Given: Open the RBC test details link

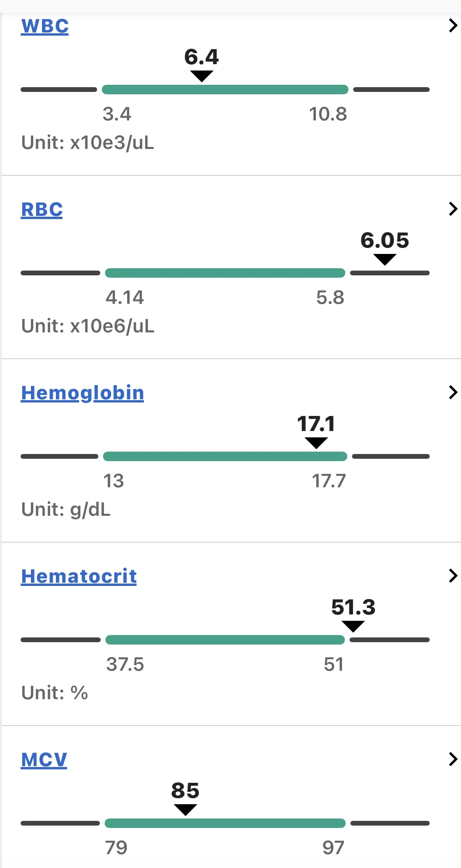Looking at the screenshot, I should pyautogui.click(x=42, y=210).
